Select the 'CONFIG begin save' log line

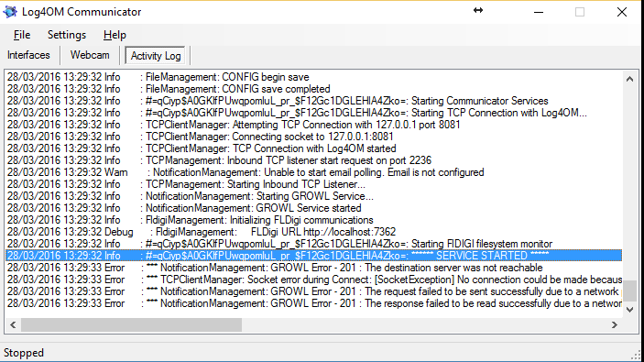point(314,77)
